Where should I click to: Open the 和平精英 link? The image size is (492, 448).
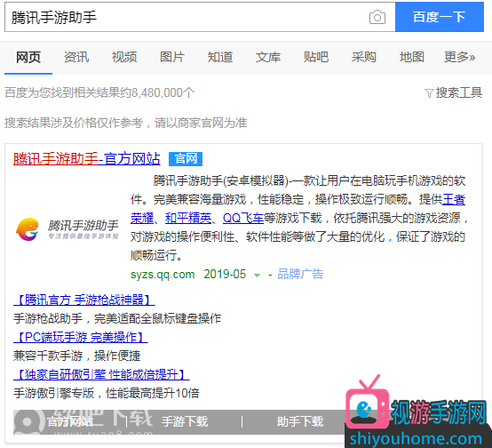pos(188,218)
